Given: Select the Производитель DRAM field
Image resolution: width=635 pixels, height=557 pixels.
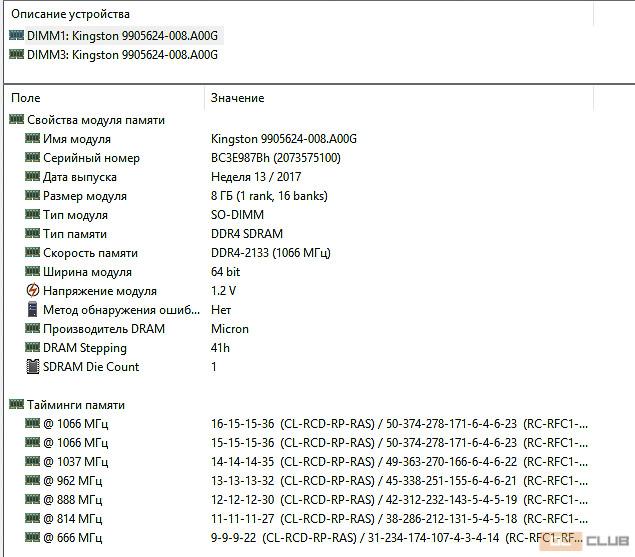Looking at the screenshot, I should [104, 329].
